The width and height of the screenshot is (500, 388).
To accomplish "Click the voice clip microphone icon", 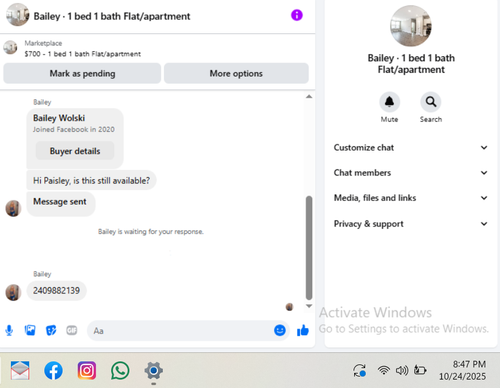I will click(9, 330).
